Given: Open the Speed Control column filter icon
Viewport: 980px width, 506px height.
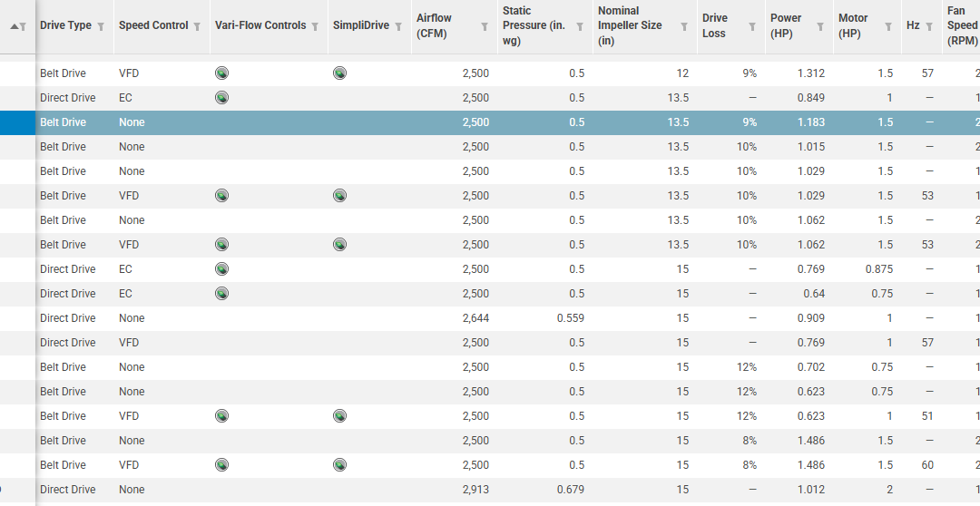Looking at the screenshot, I should point(197,26).
